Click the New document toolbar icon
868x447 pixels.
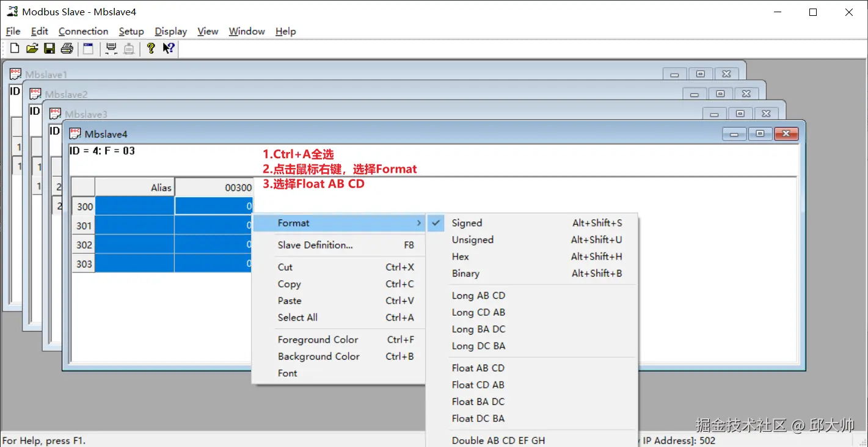point(15,49)
